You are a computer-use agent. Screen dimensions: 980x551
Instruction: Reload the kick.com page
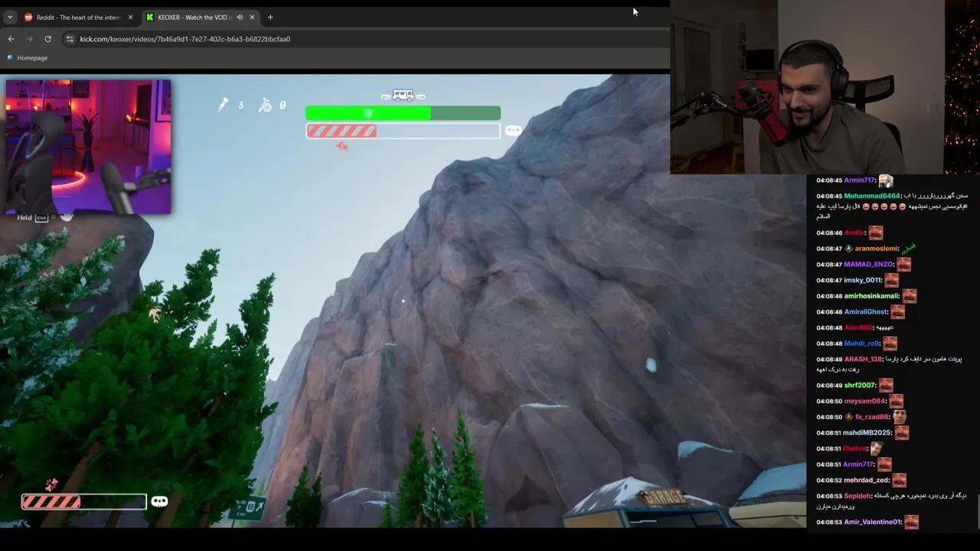tap(47, 39)
